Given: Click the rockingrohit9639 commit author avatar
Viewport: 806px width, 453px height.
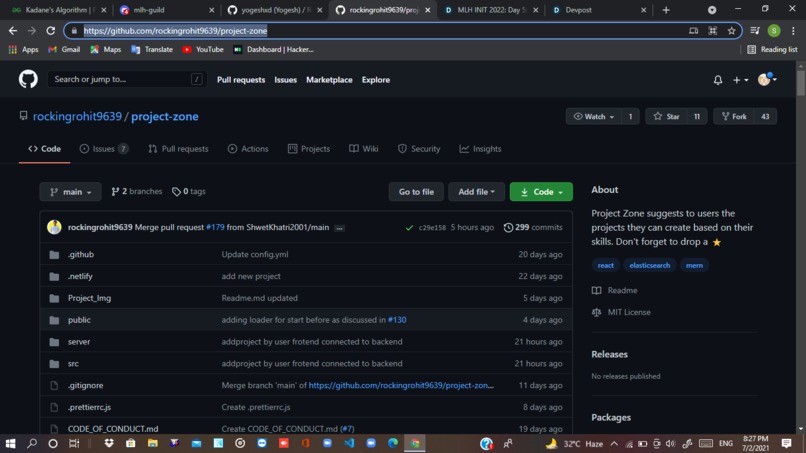Looking at the screenshot, I should (x=54, y=227).
